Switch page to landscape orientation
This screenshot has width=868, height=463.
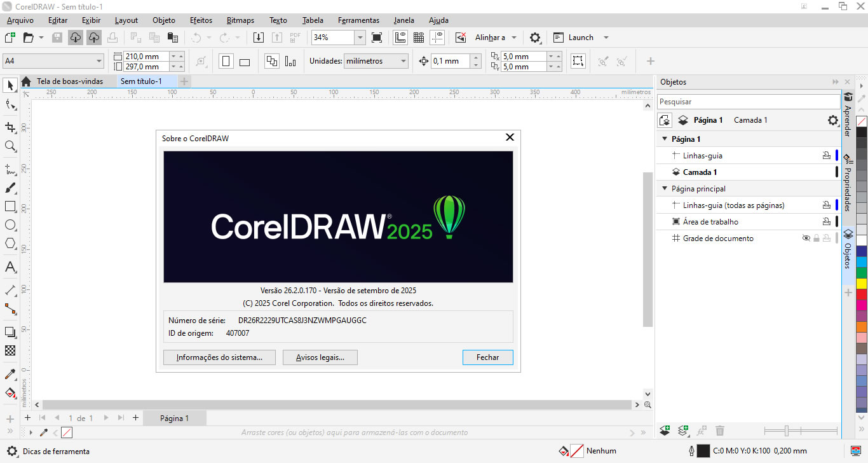pyautogui.click(x=245, y=61)
